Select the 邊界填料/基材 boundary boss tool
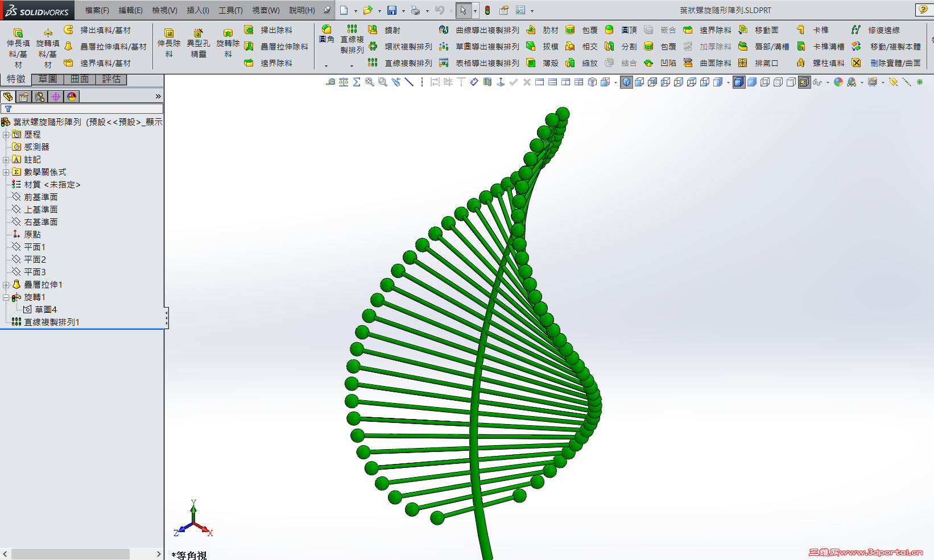 (x=97, y=63)
